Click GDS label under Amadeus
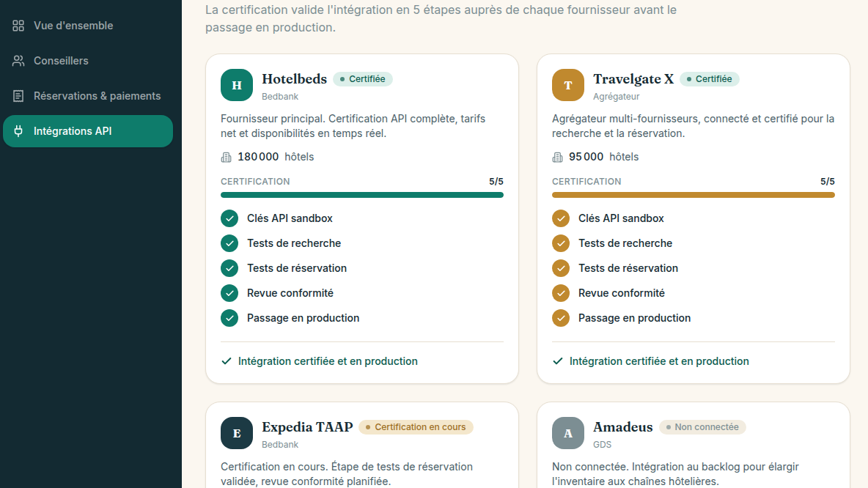Screen dimensions: 868x488 click(603, 444)
